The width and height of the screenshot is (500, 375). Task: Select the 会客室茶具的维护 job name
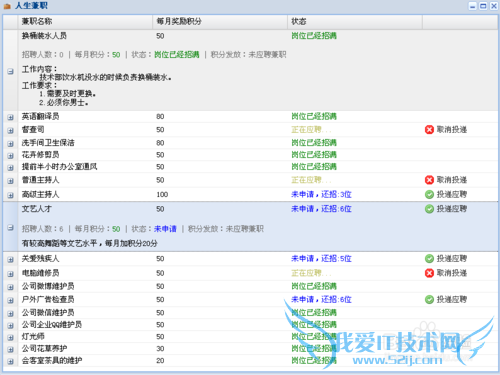(52, 361)
